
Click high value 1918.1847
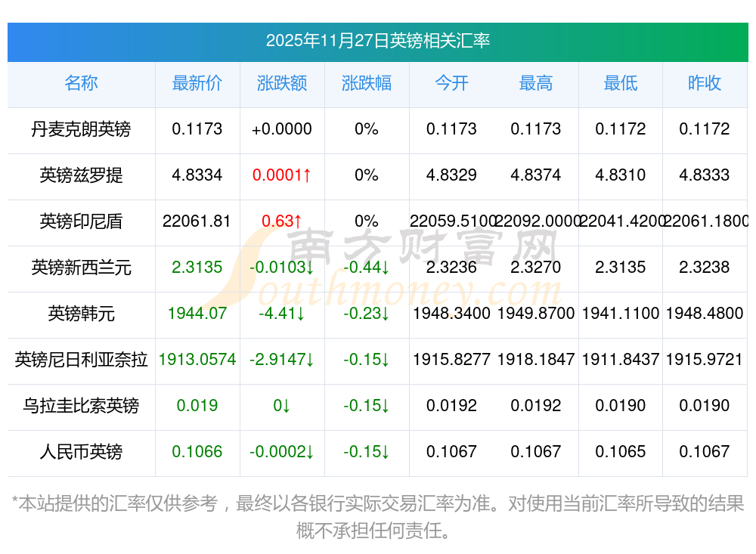pyautogui.click(x=536, y=360)
